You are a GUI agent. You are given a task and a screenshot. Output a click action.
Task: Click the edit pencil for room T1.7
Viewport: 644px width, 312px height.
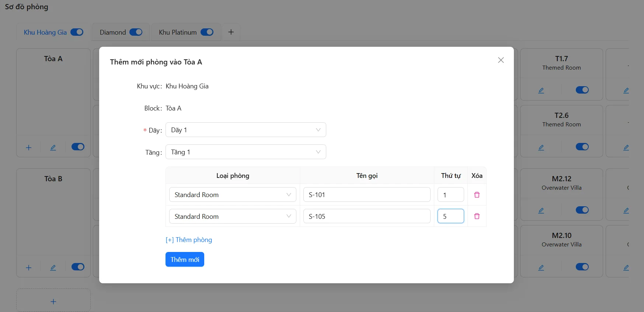point(541,90)
